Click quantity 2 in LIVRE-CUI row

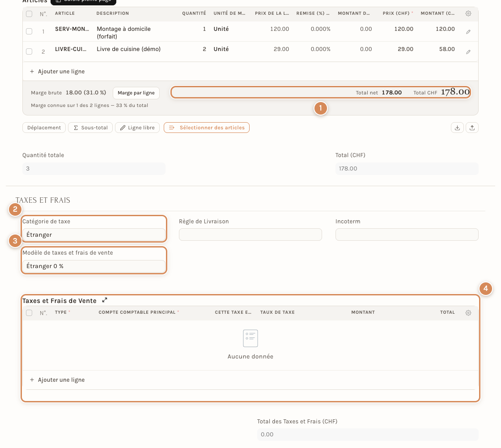tap(204, 49)
